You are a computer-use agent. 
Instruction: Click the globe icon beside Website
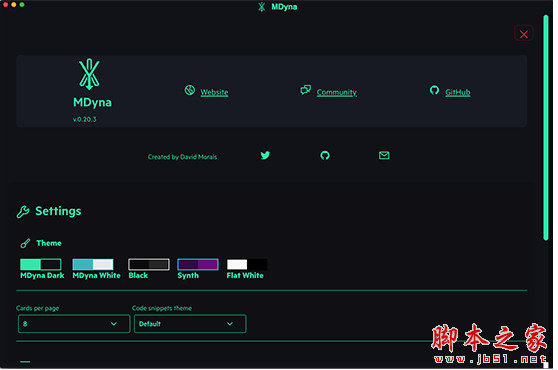(190, 90)
